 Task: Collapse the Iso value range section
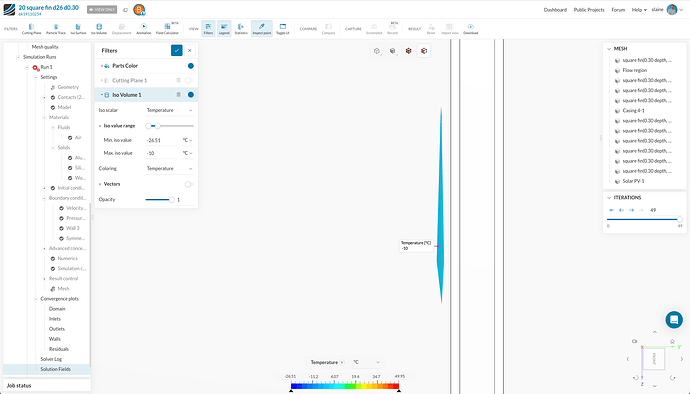click(100, 126)
